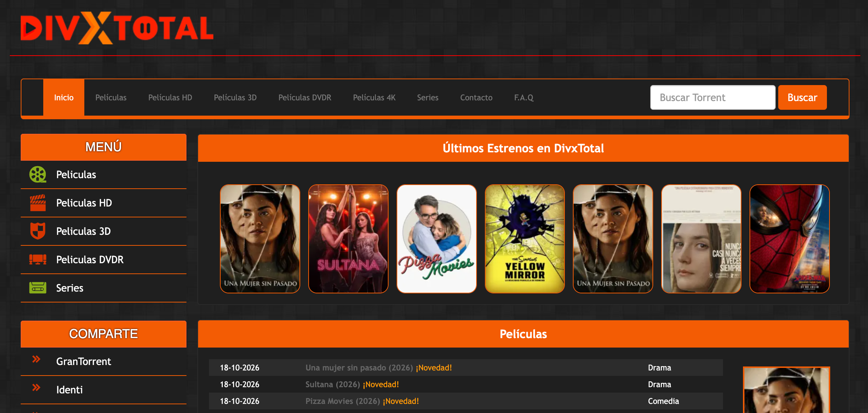The width and height of the screenshot is (868, 413).
Task: Open the Spider-Man poster thumbnail
Action: point(789,239)
